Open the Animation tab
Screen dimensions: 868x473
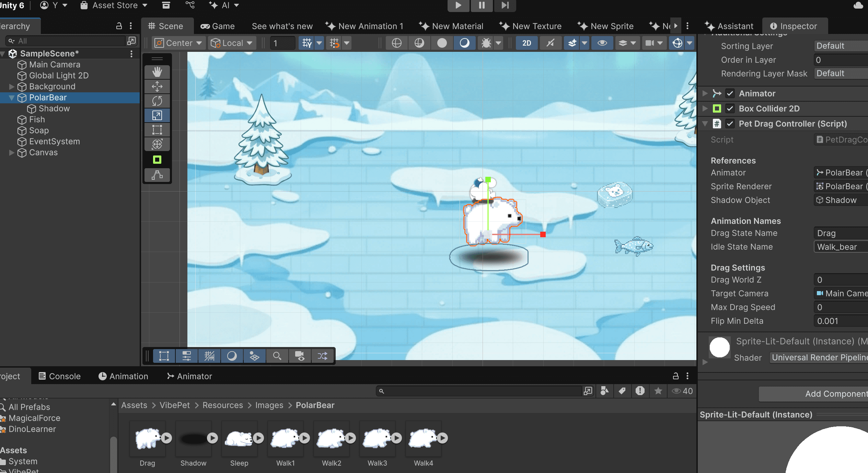pos(123,376)
